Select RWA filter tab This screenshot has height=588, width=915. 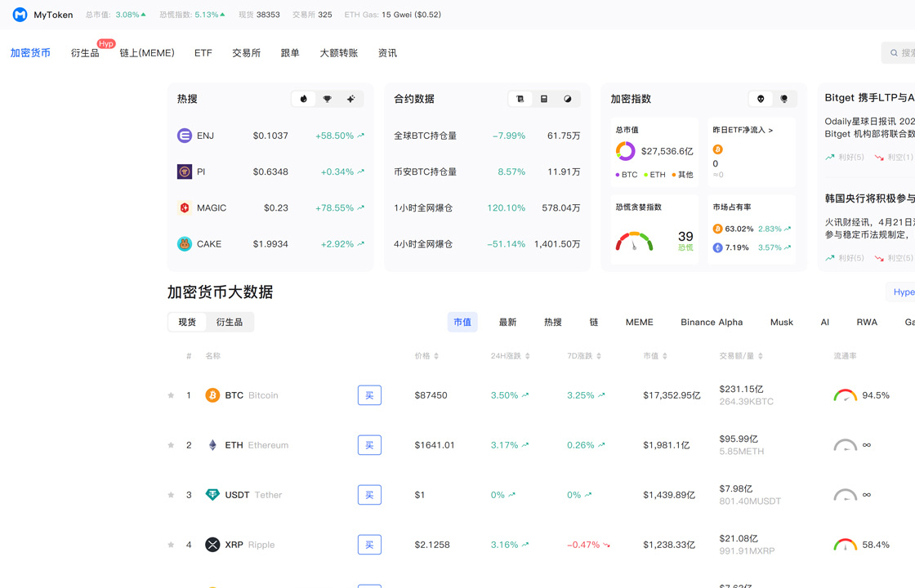tap(867, 322)
